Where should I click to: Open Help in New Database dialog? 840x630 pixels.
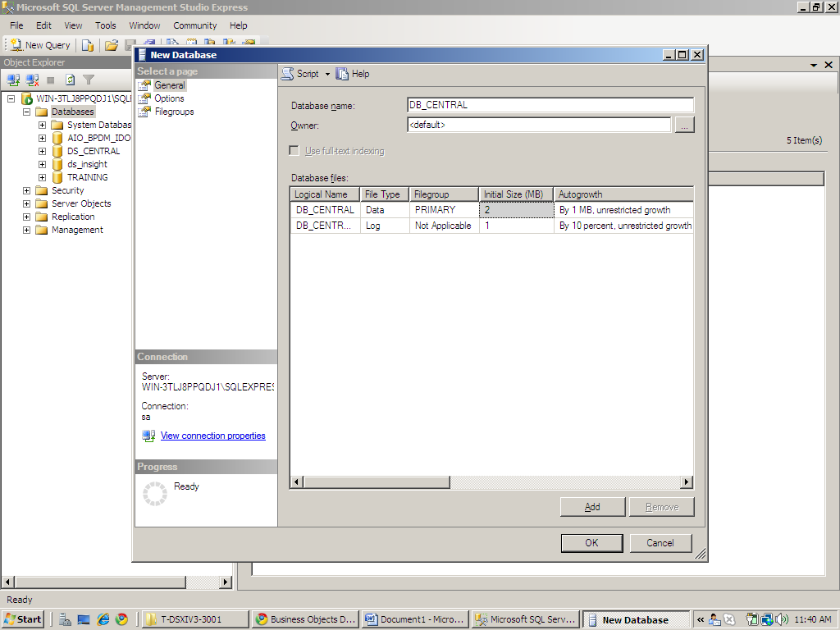pos(353,74)
